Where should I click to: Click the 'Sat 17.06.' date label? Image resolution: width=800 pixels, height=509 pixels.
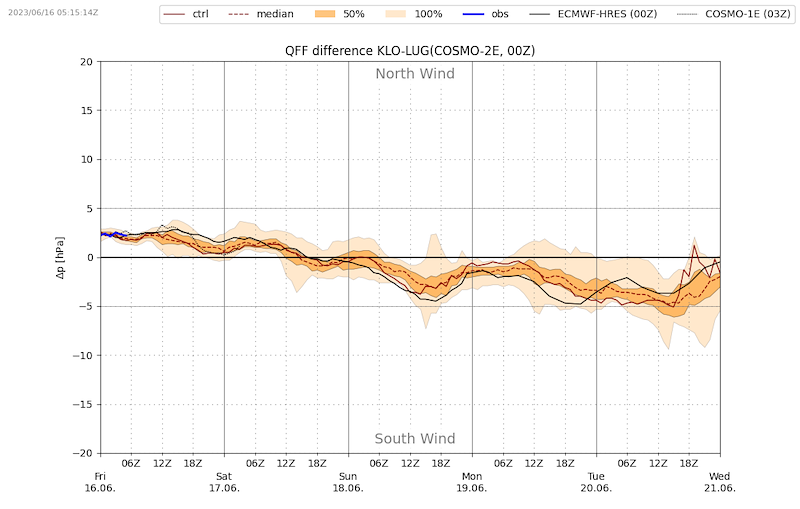pos(224,482)
